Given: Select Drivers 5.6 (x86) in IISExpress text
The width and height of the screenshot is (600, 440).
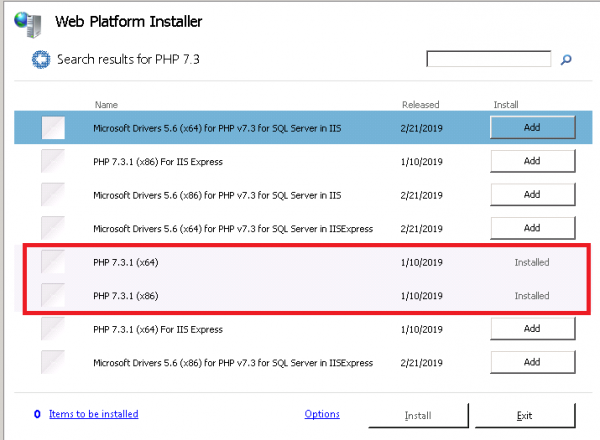Looking at the screenshot, I should point(233,363).
